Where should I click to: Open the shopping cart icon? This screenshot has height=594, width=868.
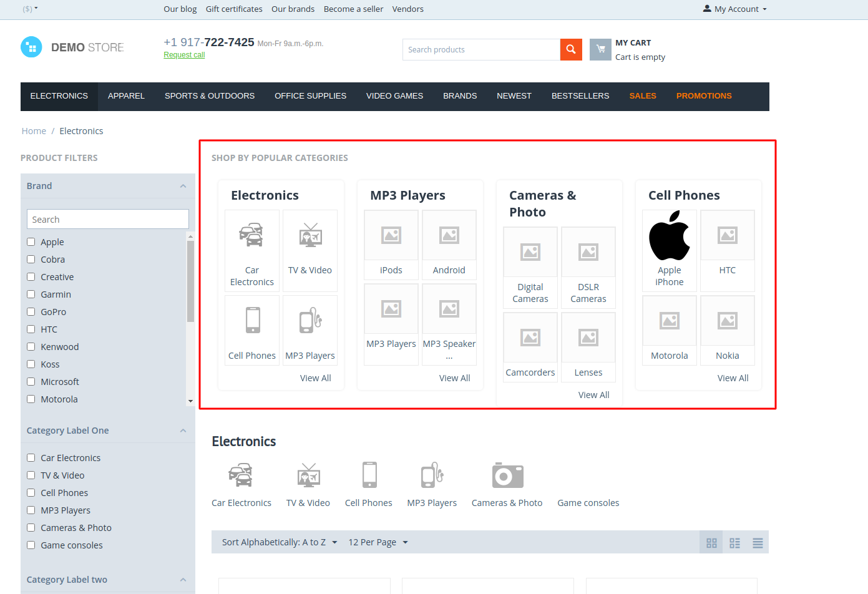(x=600, y=49)
